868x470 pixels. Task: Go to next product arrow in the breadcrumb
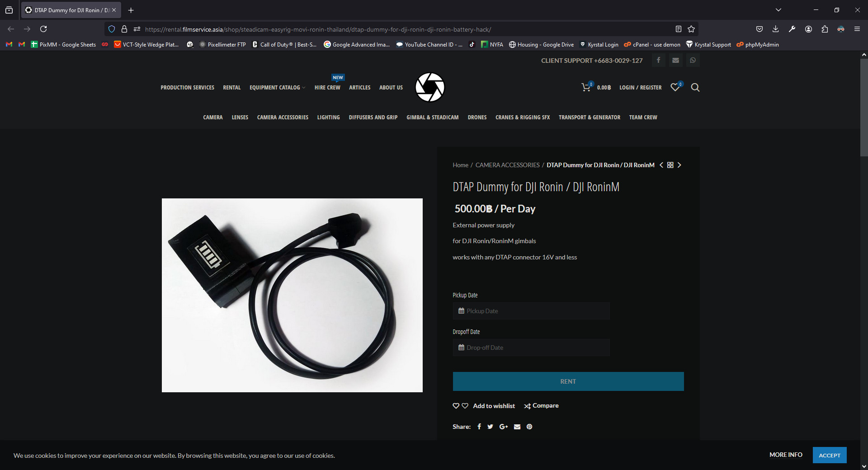679,165
